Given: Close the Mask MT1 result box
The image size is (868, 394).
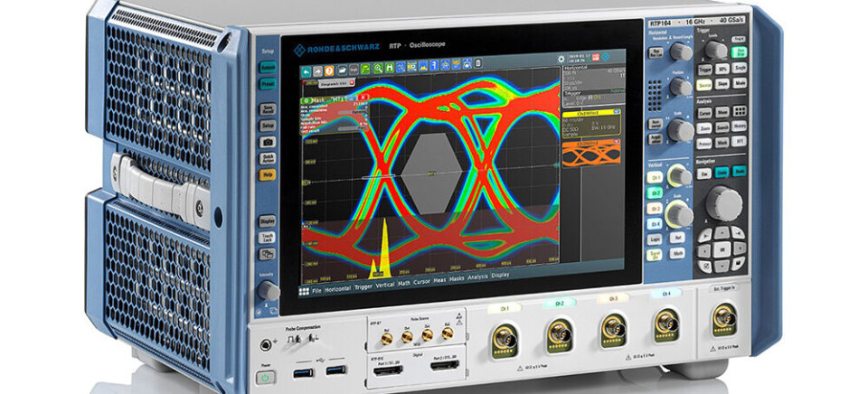Looking at the screenshot, I should (363, 98).
